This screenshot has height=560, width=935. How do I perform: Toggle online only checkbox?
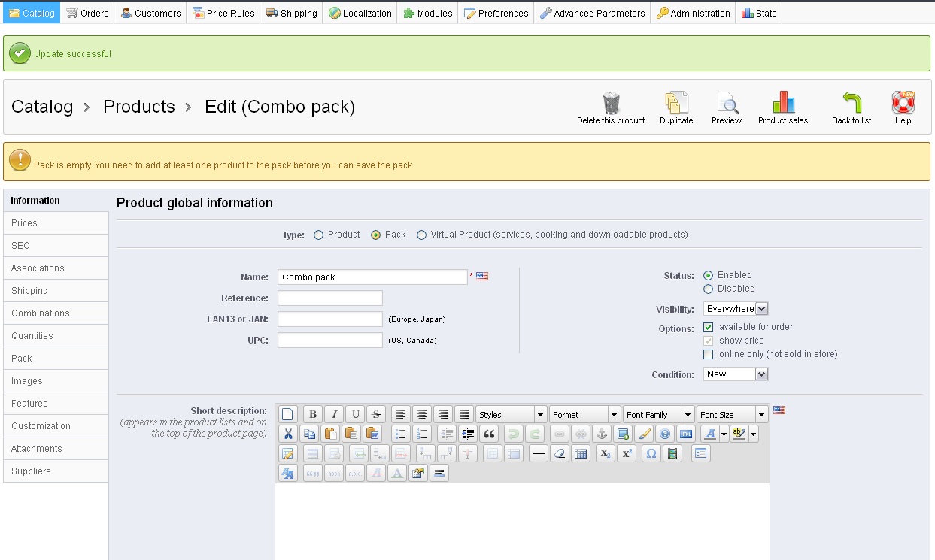pyautogui.click(x=708, y=354)
